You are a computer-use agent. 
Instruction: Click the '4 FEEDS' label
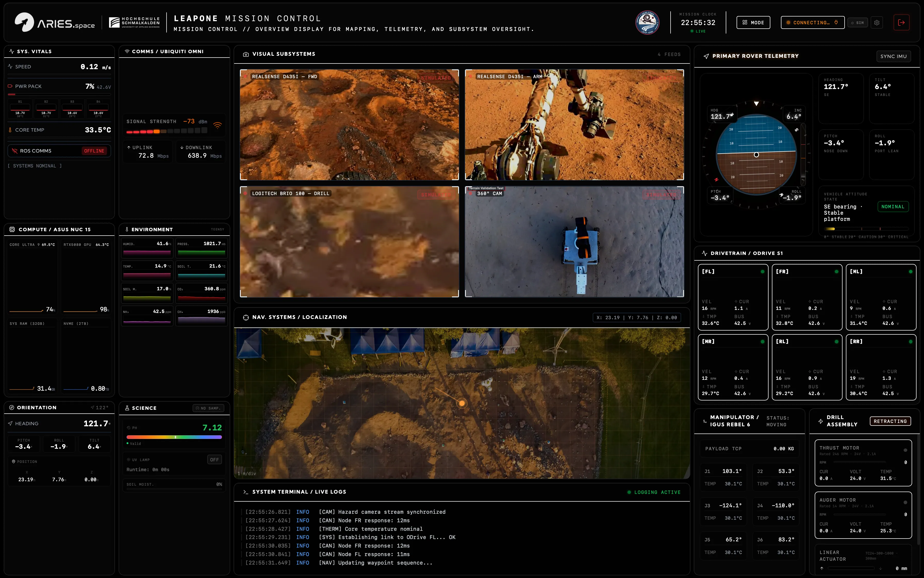(x=669, y=54)
